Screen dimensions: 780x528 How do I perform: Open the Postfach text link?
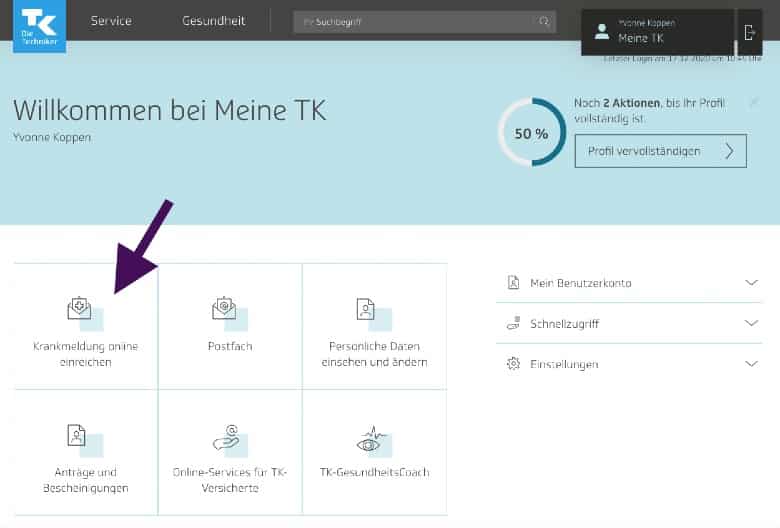click(230, 346)
